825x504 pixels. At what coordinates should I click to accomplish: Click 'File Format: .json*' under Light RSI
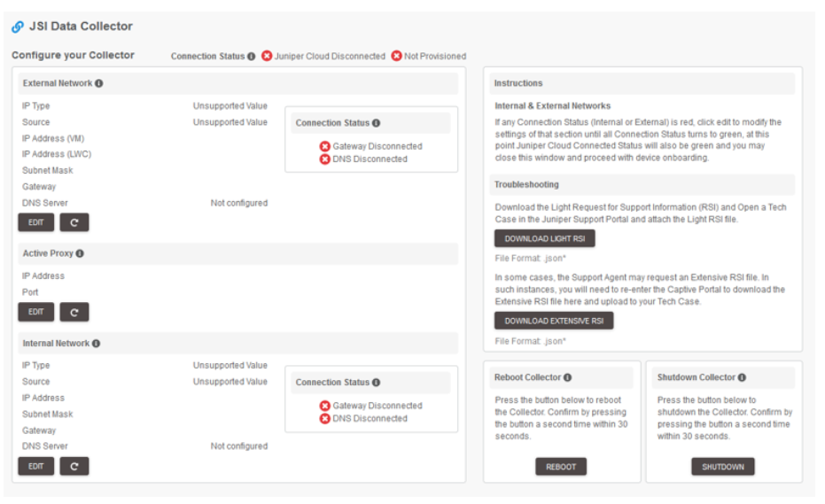(530, 259)
